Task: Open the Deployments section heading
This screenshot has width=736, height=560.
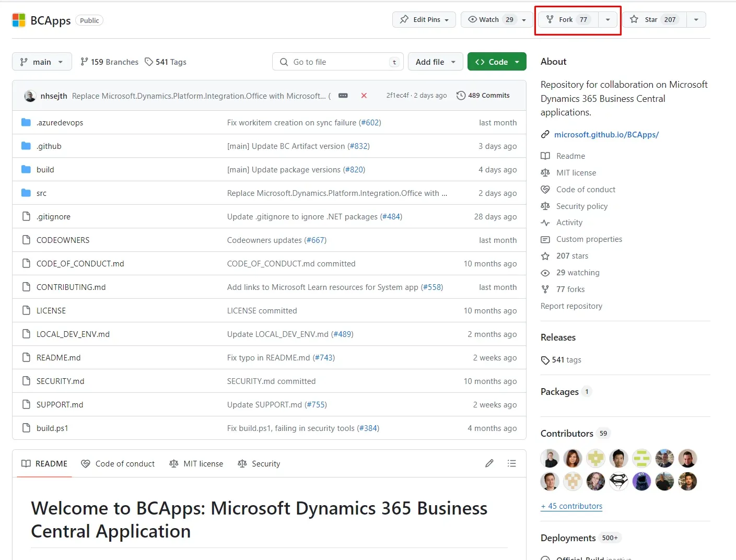Action: (568, 538)
